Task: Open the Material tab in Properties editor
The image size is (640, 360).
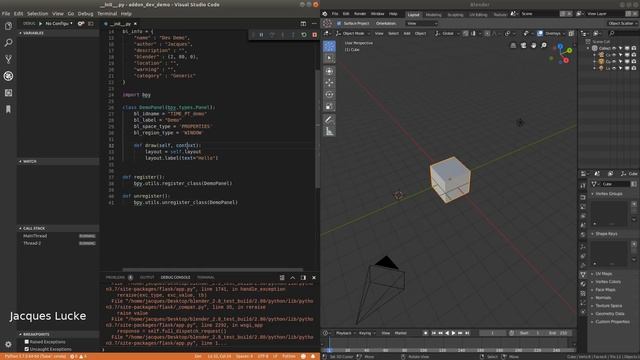Action: (583, 284)
